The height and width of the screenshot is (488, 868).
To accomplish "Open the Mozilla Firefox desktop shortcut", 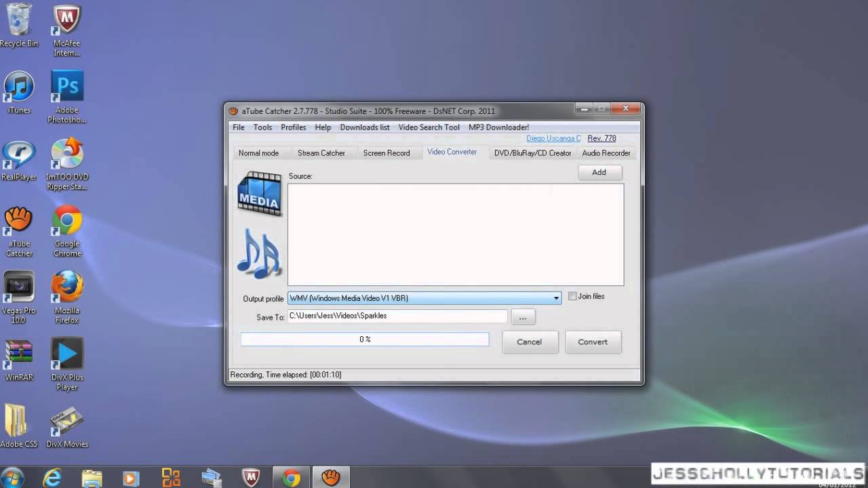I will [x=67, y=298].
